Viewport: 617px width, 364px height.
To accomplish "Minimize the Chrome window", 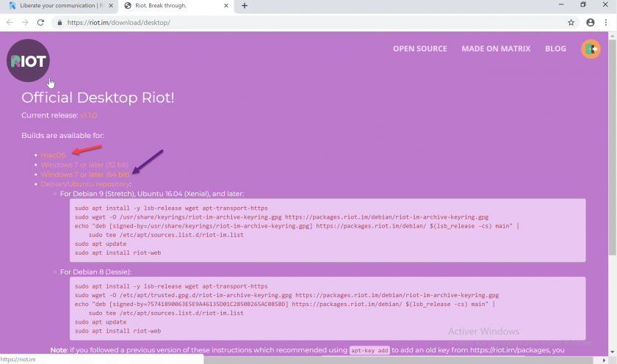I will point(561,4).
